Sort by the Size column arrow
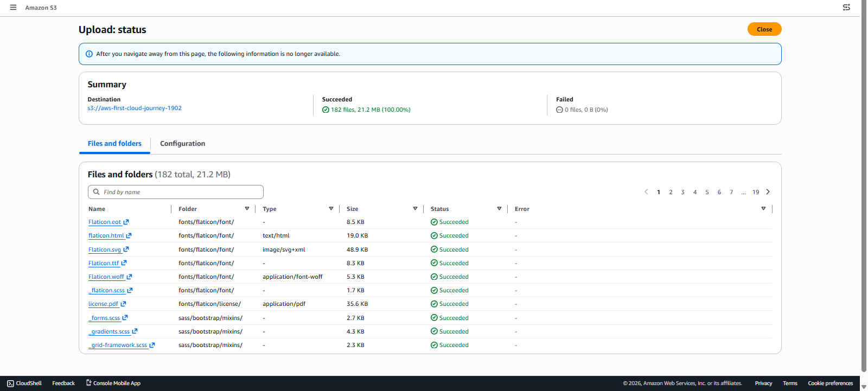Screen dimensions: 868x391 [415, 209]
